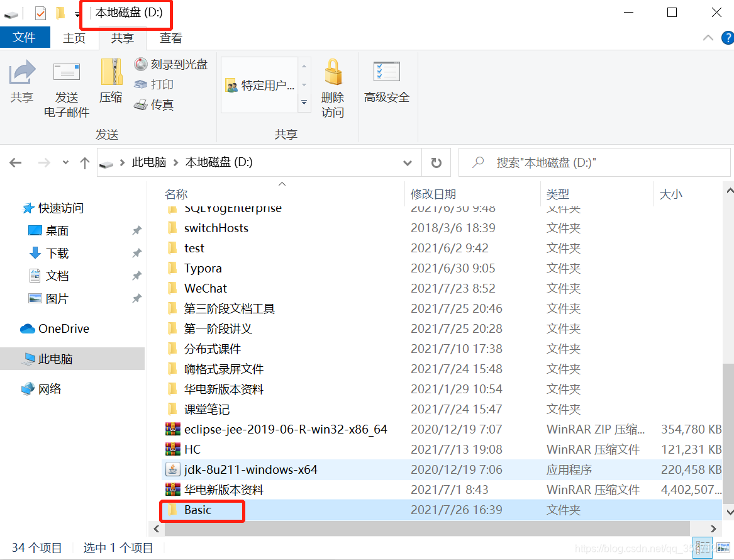This screenshot has height=560, width=734.
Task: Click the Compress zip folder icon
Action: pos(111,72)
